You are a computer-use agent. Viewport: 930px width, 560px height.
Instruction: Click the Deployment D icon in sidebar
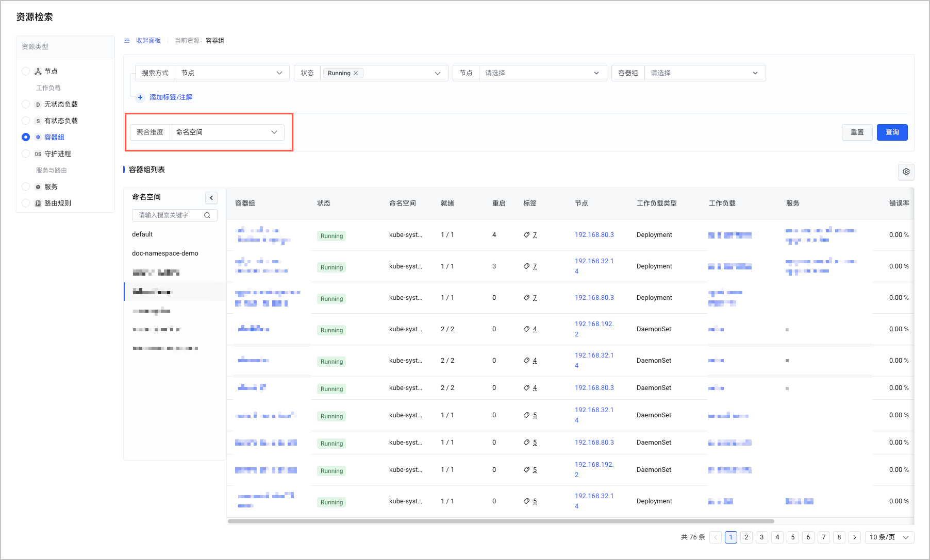pos(38,105)
